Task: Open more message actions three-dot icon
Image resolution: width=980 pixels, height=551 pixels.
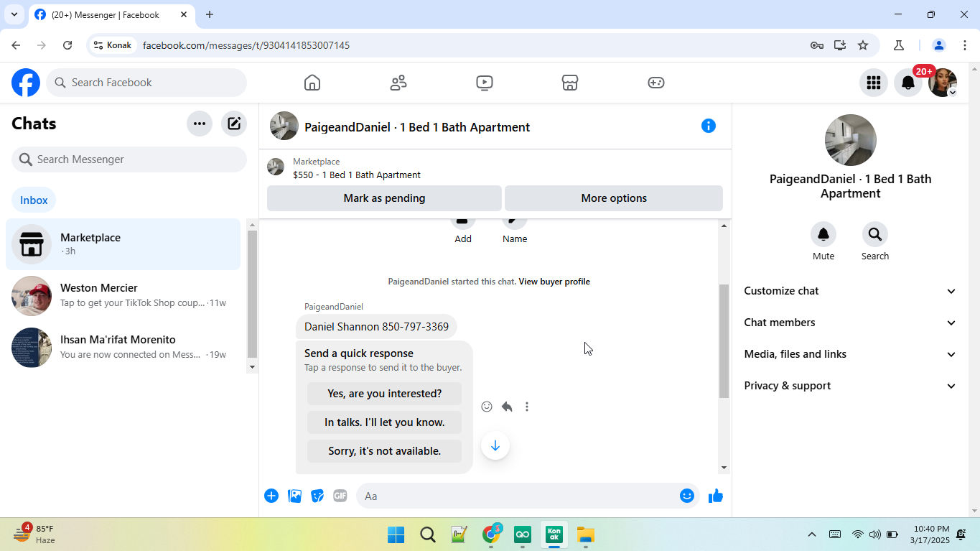Action: coord(527,407)
